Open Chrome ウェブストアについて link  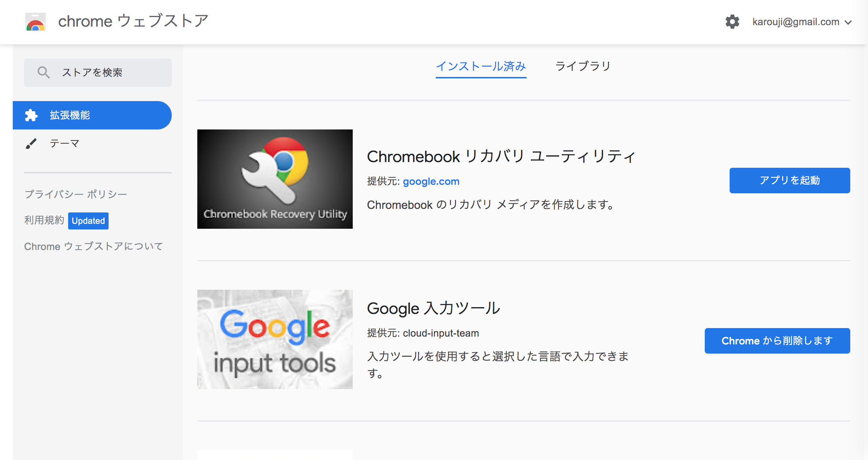94,246
